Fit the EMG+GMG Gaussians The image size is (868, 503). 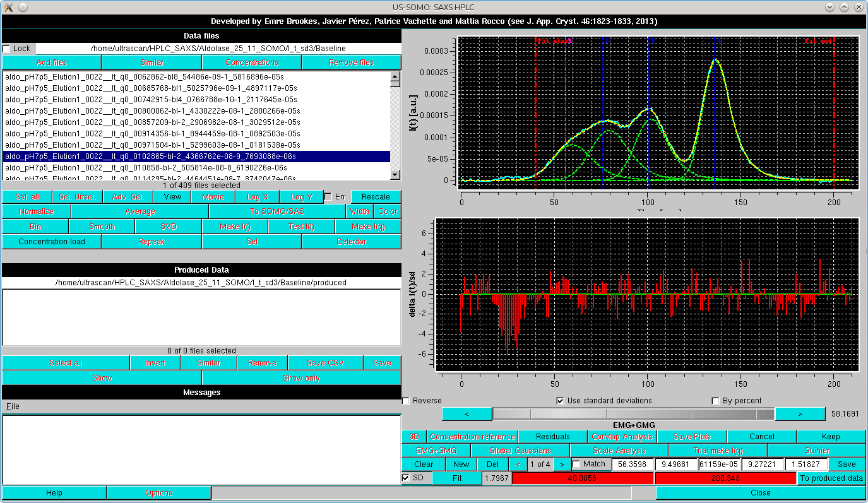click(x=456, y=478)
